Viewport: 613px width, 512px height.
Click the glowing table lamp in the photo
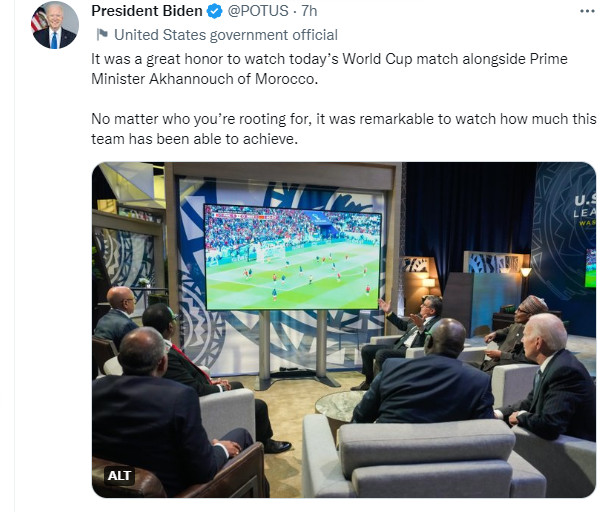point(525,271)
